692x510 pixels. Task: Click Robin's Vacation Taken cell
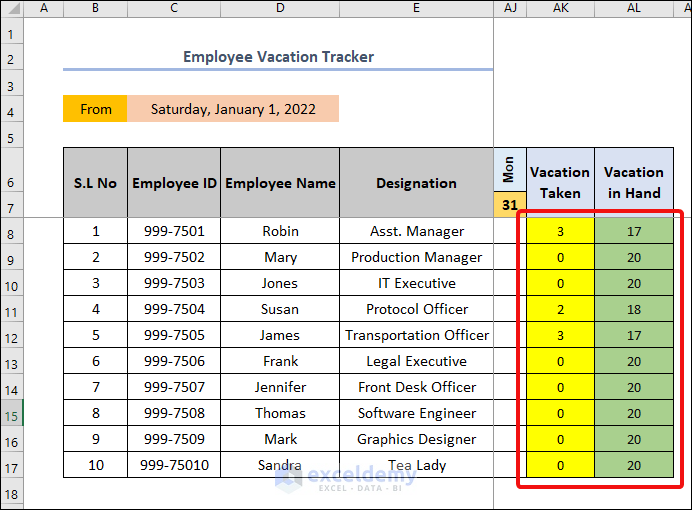tap(560, 231)
